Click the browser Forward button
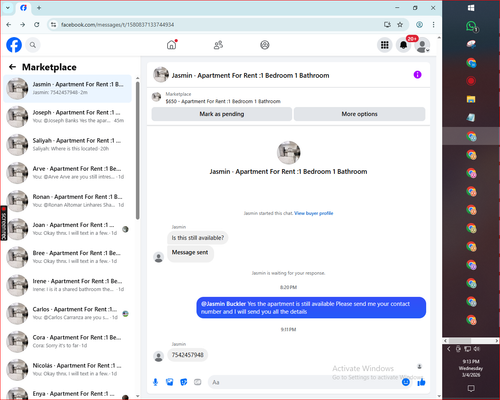Image resolution: width=500 pixels, height=400 pixels. (x=23, y=25)
